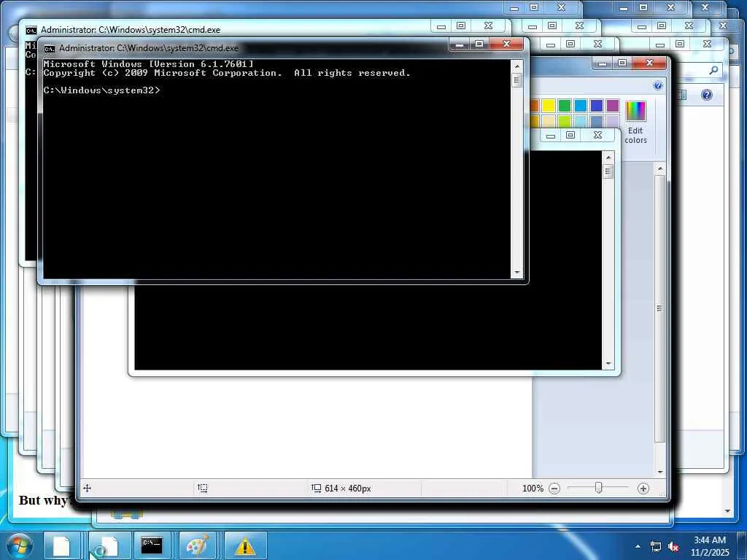This screenshot has width=747, height=560.
Task: Zoom in with the plus button in Paint
Action: pyautogui.click(x=643, y=488)
